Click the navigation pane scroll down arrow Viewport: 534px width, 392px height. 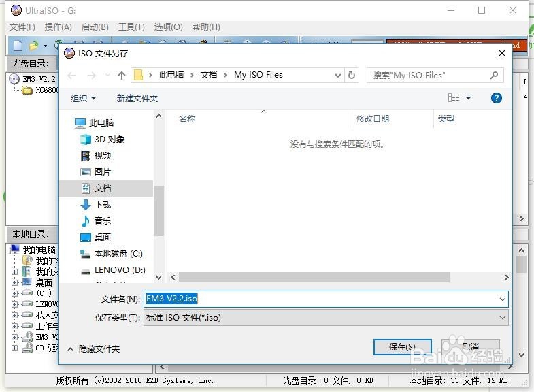tap(158, 278)
